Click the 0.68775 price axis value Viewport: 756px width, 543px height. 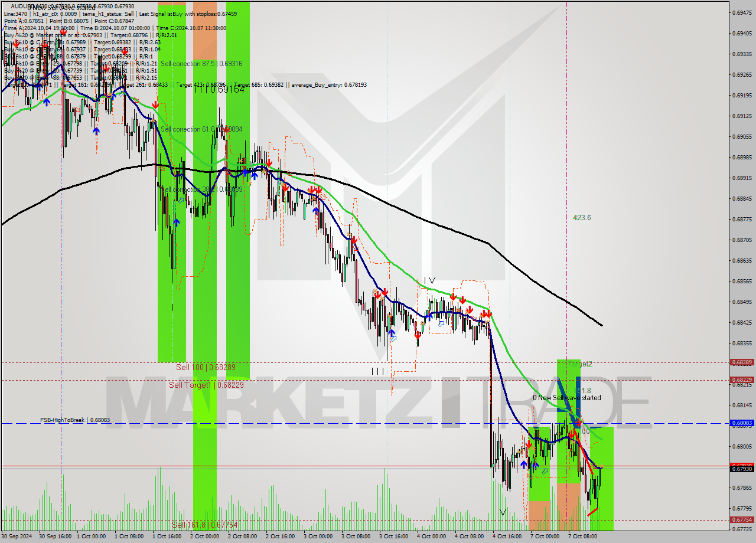point(742,219)
